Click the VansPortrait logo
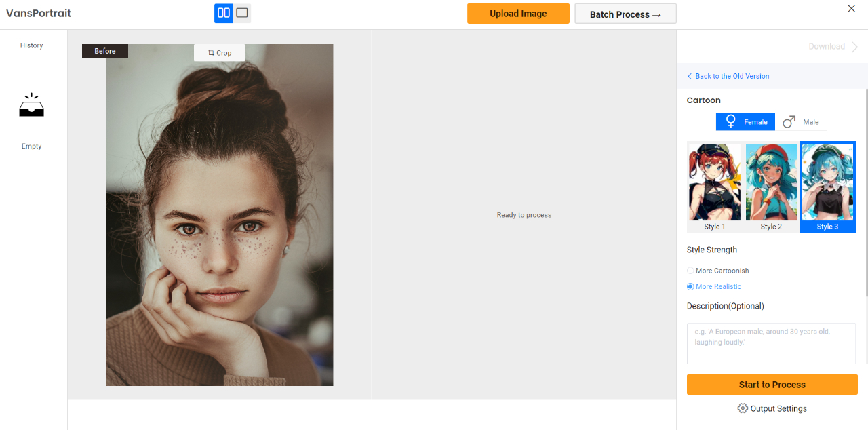Screen dimensions: 868x430 click(39, 13)
